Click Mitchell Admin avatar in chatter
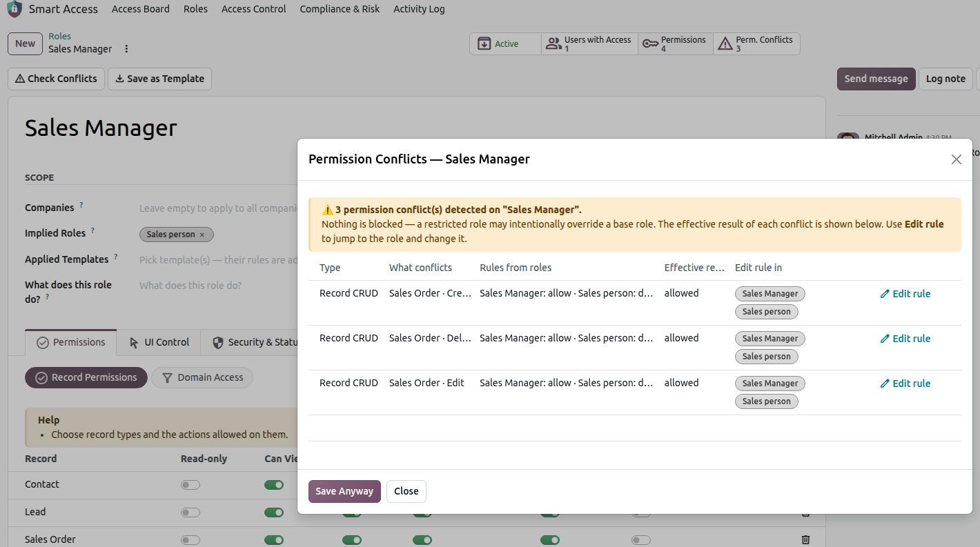This screenshot has width=980, height=547. tap(848, 137)
